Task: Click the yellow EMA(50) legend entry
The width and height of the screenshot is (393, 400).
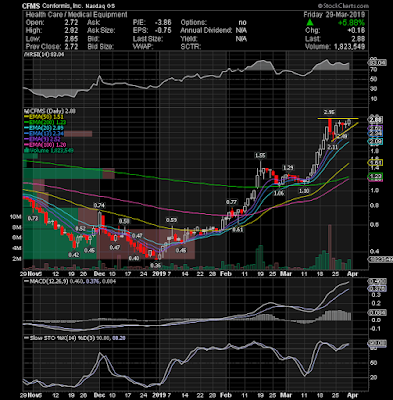Action: tap(43, 117)
